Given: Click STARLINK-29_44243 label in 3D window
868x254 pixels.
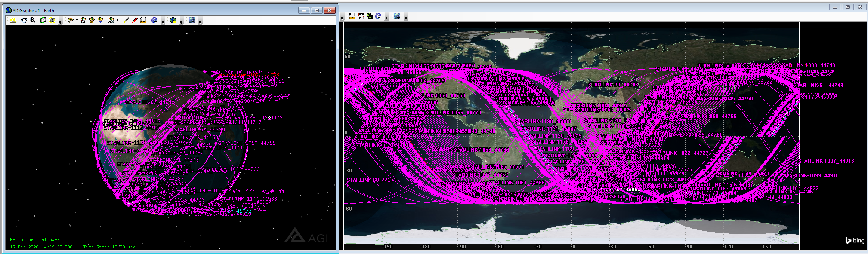Looking at the screenshot, I should pyautogui.click(x=149, y=102).
